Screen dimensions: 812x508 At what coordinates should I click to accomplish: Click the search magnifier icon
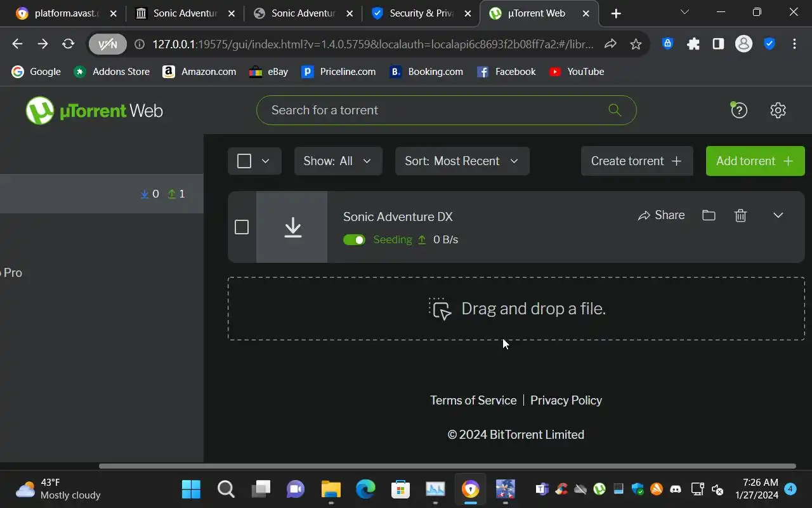point(614,110)
